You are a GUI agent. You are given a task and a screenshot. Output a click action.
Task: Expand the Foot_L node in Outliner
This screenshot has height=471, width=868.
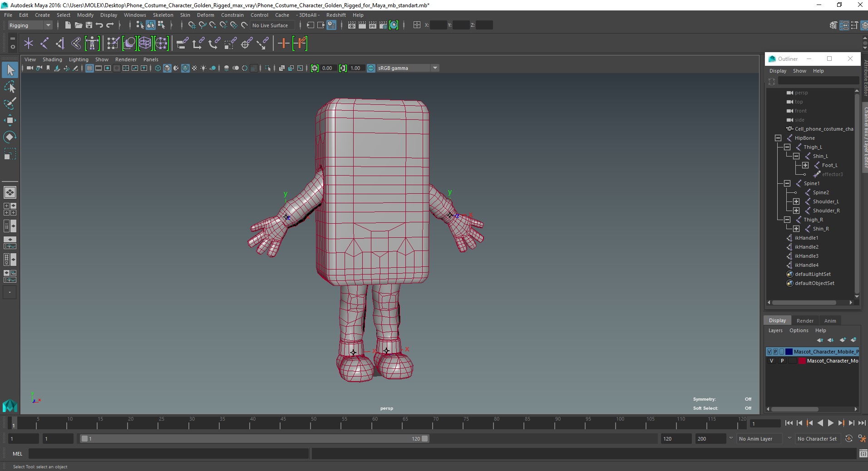click(x=805, y=165)
